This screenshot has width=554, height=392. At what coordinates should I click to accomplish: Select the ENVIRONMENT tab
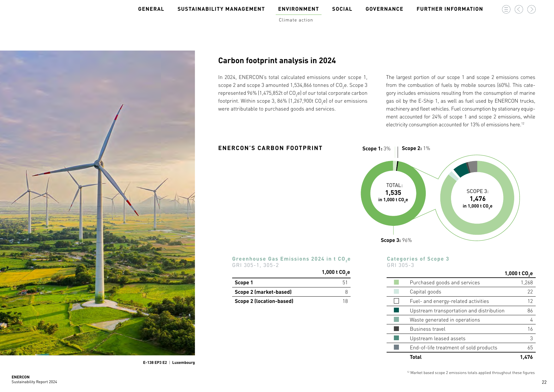[298, 9]
